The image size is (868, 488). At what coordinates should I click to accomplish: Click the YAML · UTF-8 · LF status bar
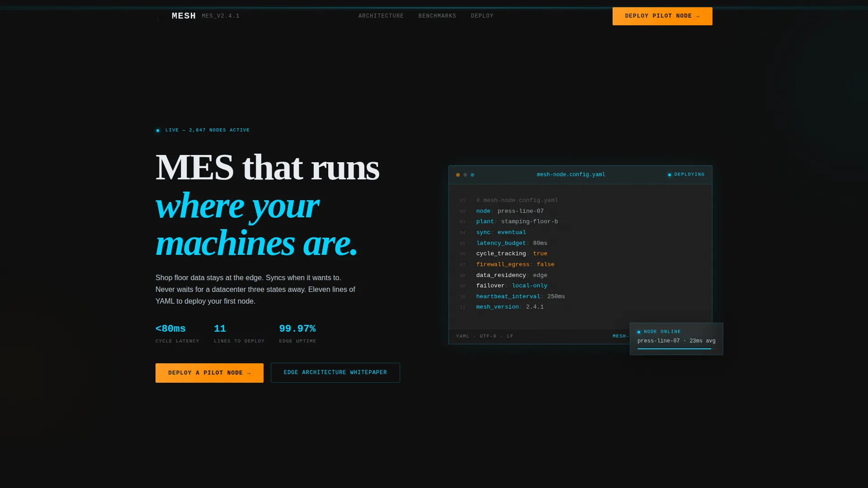point(485,336)
